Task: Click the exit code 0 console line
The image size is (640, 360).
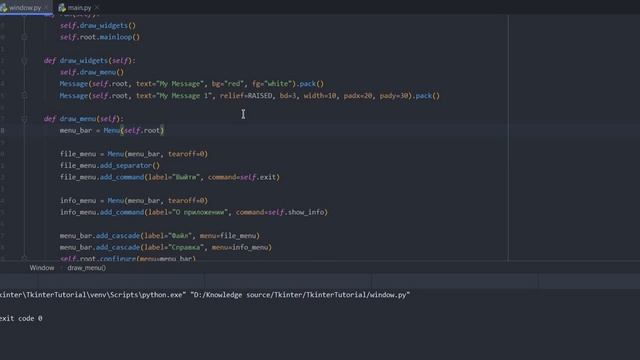Action: pyautogui.click(x=21, y=318)
